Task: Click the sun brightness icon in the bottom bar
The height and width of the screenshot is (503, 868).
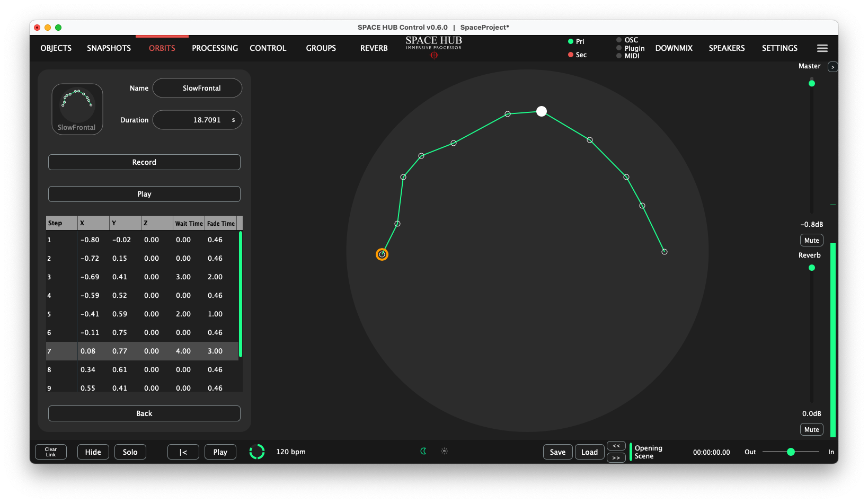Action: 444,451
